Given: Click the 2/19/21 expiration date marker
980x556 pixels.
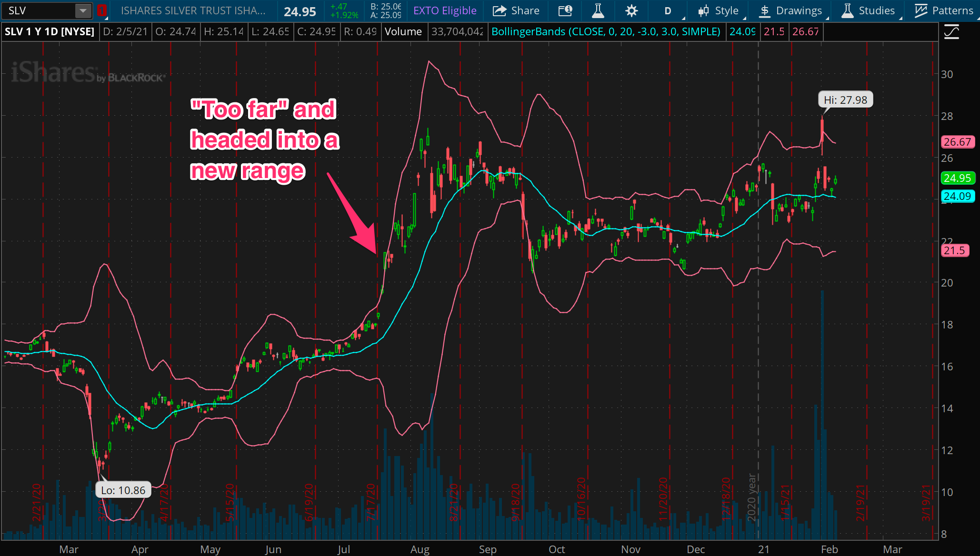Looking at the screenshot, I should pyautogui.click(x=860, y=503).
